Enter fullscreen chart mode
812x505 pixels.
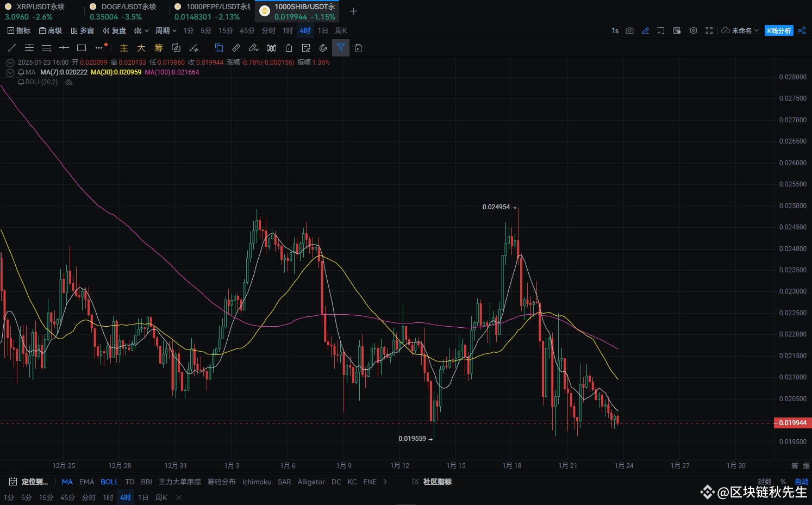pos(709,31)
